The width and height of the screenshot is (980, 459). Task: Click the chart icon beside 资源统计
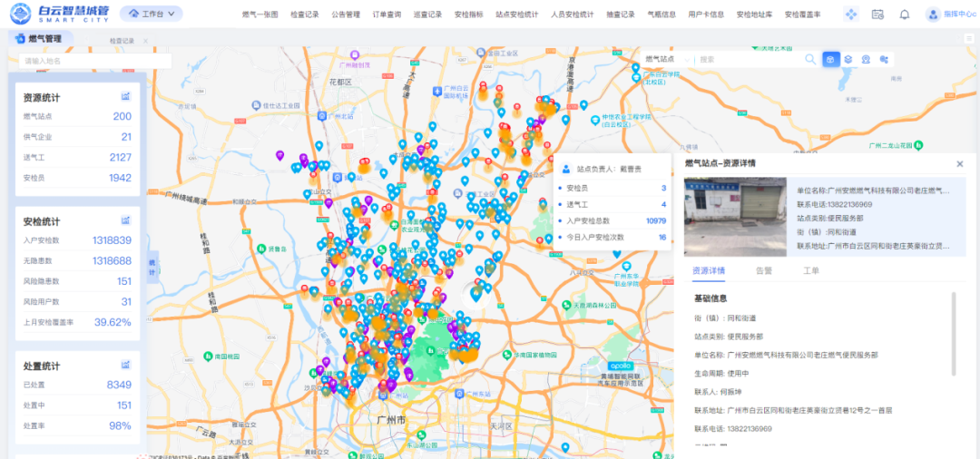point(126,97)
